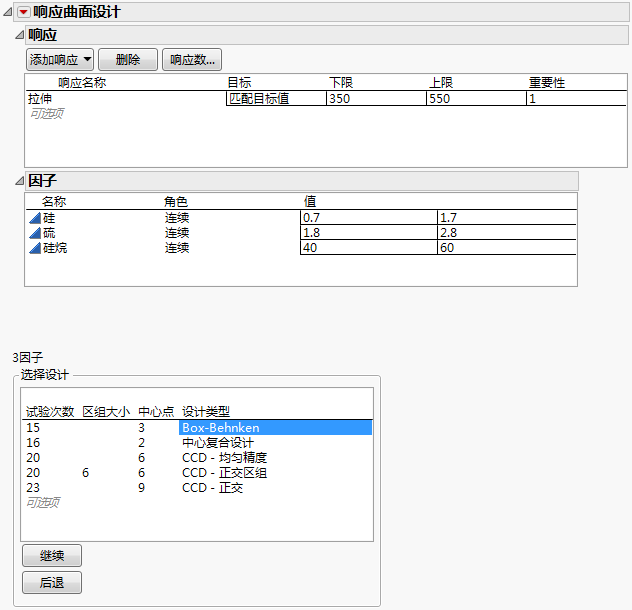Click the 响应数... button

click(x=192, y=60)
